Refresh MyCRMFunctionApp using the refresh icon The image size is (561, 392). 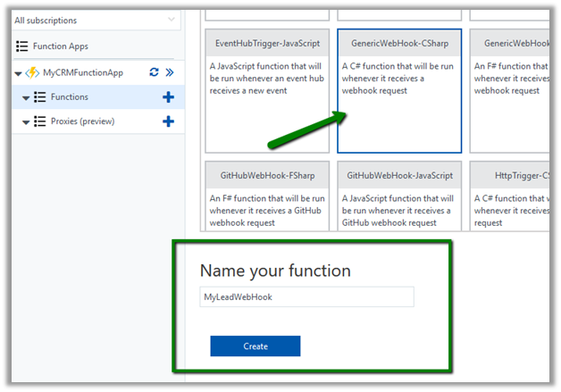154,72
